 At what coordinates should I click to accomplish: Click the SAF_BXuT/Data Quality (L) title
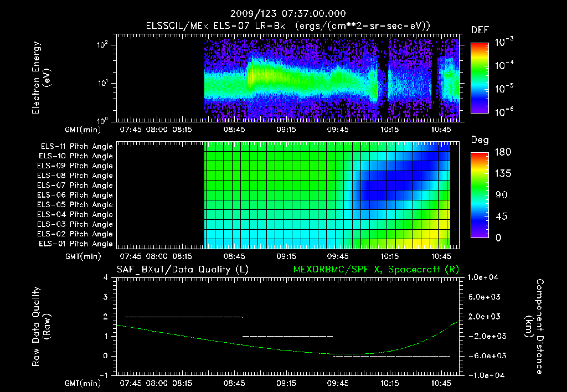[x=183, y=270]
